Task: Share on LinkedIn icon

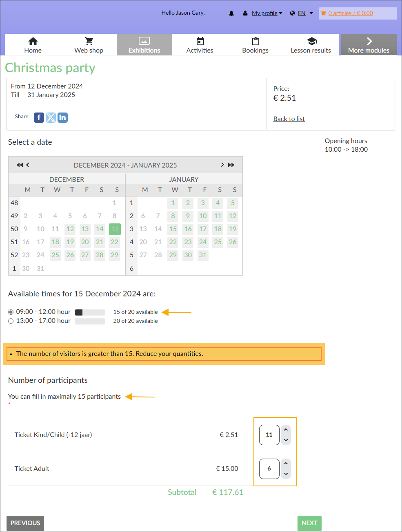Action: [x=62, y=118]
